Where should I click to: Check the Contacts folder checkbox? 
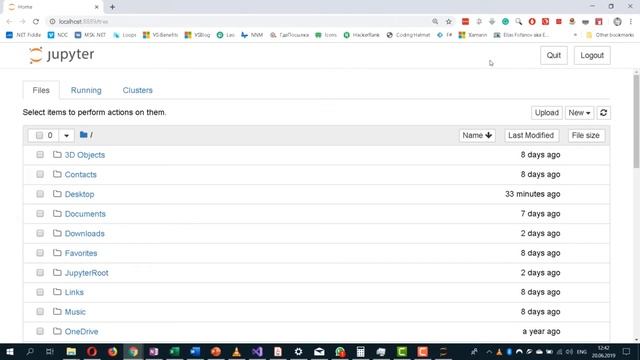coord(40,174)
